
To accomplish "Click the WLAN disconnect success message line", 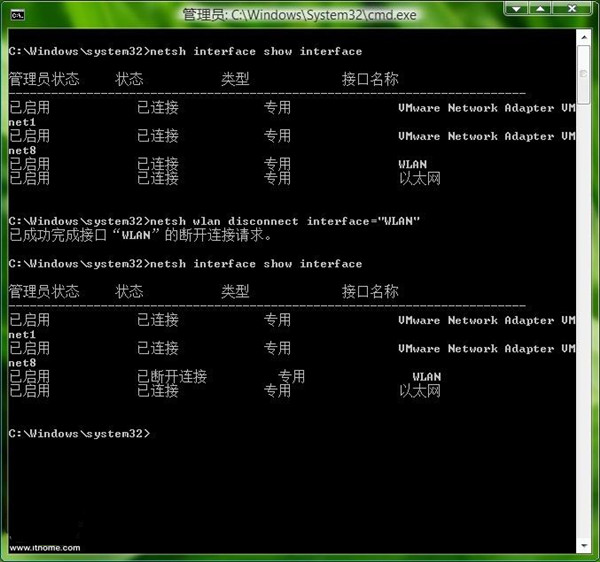I will coord(140,236).
